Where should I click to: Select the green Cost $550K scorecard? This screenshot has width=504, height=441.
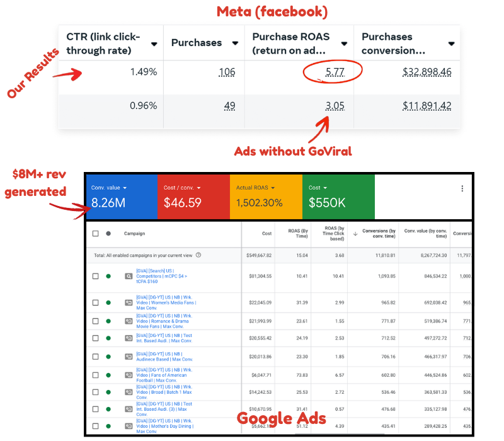(x=338, y=197)
